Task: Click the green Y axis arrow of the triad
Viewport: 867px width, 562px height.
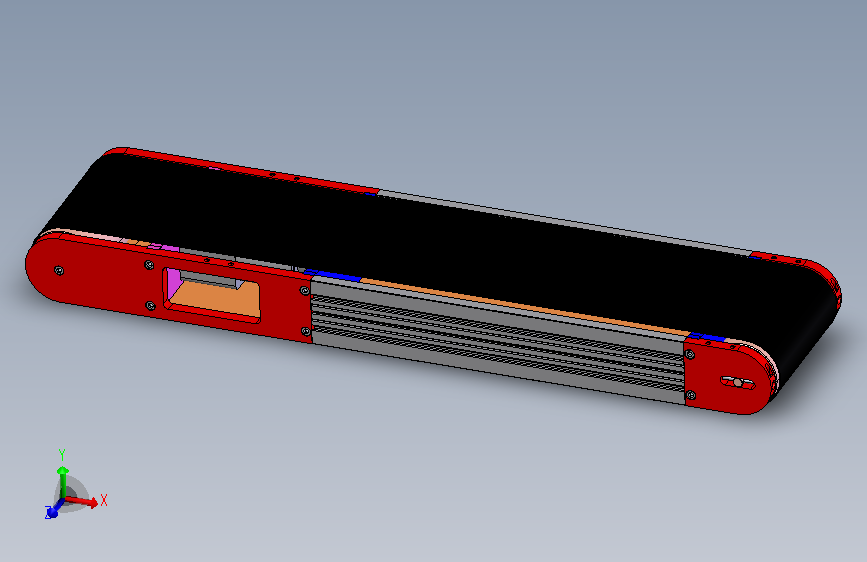Action: point(62,481)
